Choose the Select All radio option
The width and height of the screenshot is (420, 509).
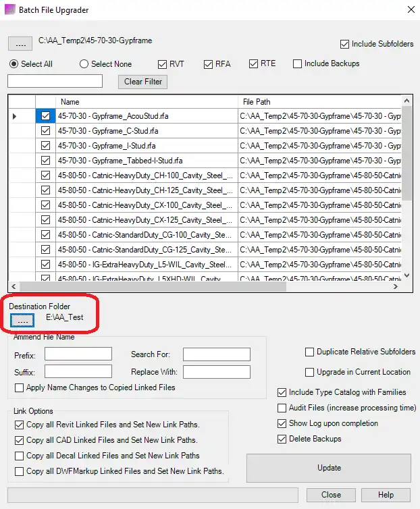coord(14,64)
